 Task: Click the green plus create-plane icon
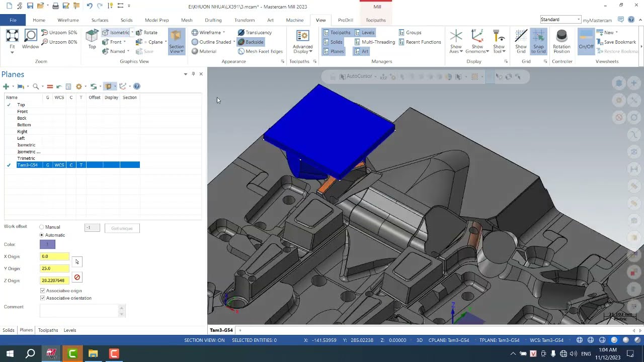coord(6,86)
